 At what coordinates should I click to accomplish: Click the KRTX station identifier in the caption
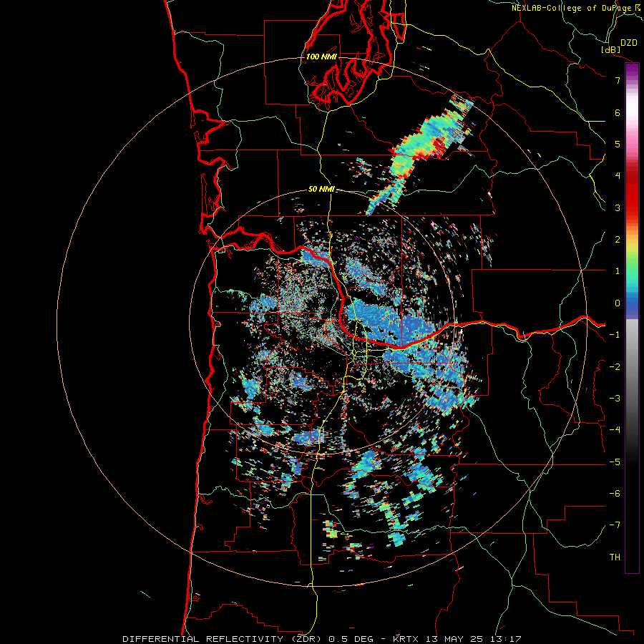coord(406,639)
